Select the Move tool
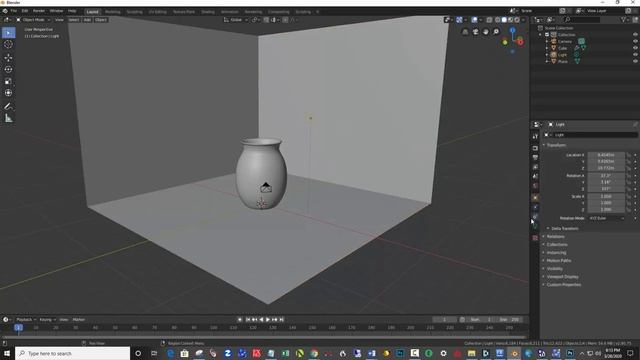 coord(8,58)
